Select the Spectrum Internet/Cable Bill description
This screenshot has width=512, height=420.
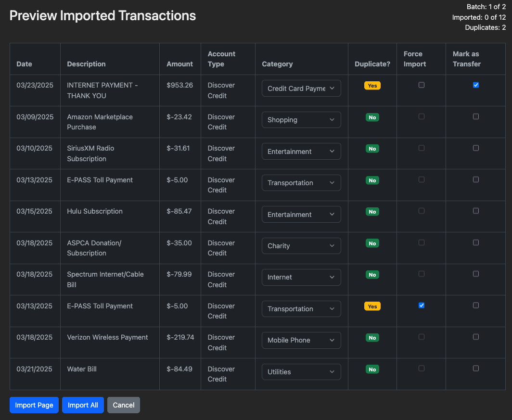(105, 280)
